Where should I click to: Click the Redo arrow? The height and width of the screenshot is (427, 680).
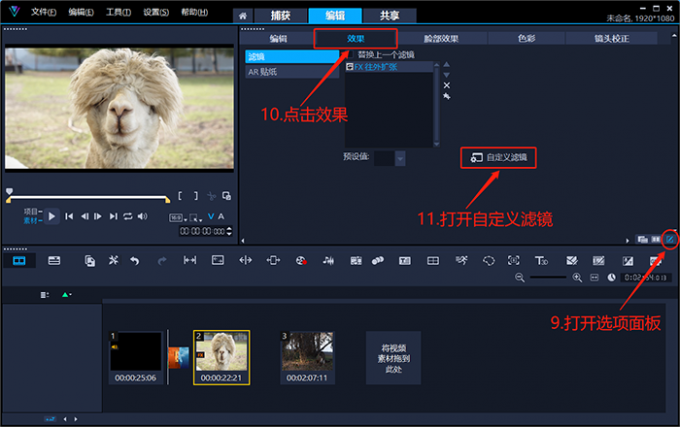(x=162, y=261)
